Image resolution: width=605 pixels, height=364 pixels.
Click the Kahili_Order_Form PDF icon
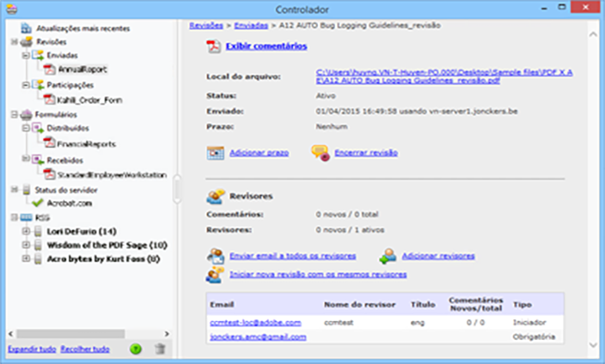click(49, 100)
